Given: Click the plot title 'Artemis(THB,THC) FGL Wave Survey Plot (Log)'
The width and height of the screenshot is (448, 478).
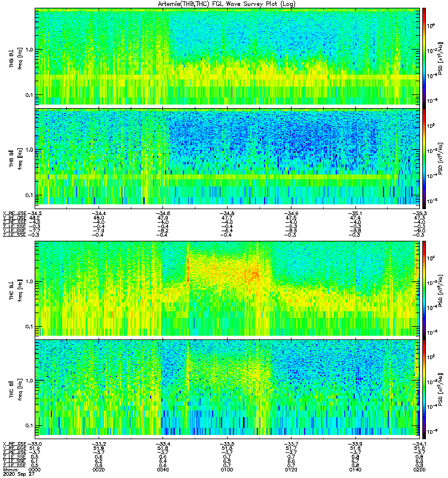Looking at the screenshot, I should point(226,4).
